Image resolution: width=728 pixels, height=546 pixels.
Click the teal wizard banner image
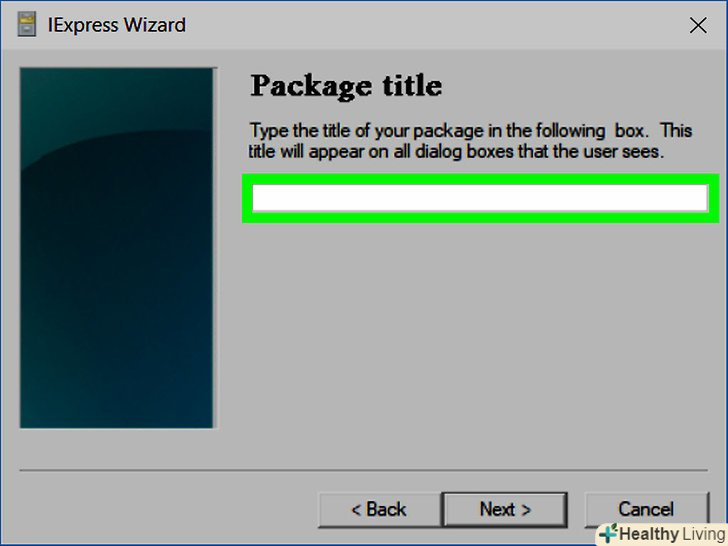(x=117, y=248)
